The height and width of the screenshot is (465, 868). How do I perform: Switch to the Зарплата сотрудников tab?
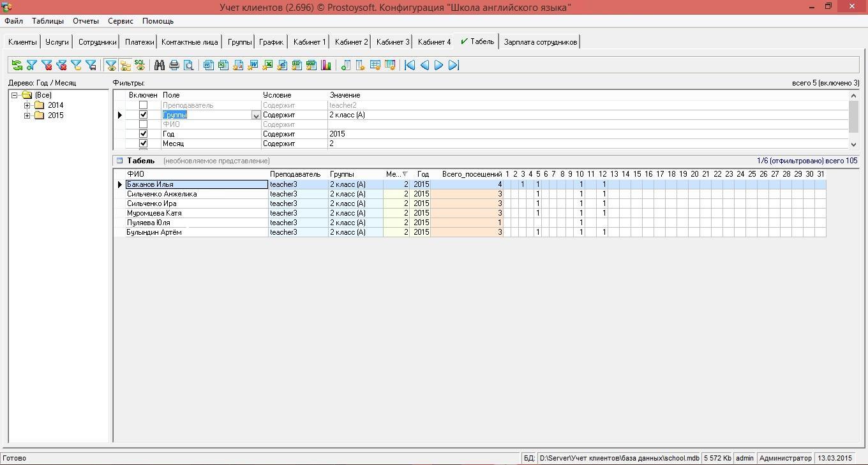pos(541,42)
